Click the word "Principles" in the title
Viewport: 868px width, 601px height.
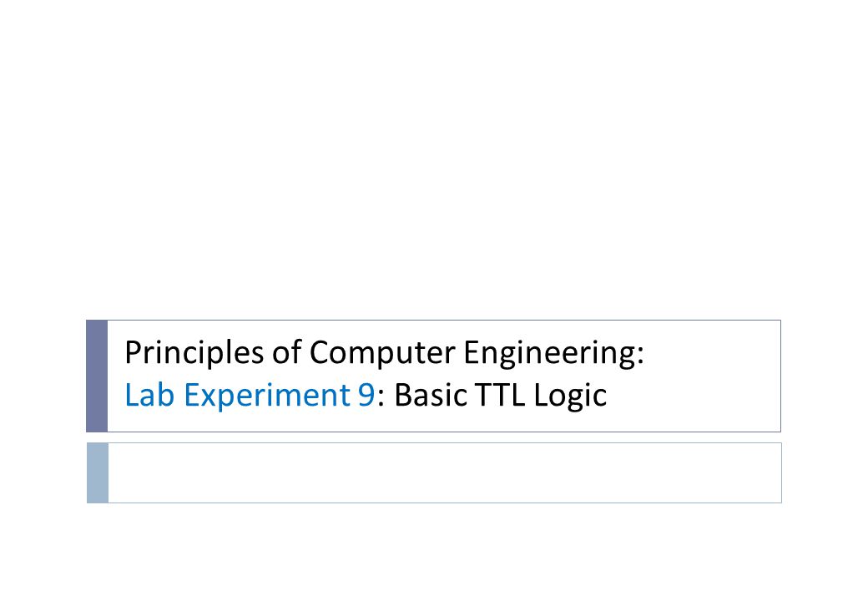(x=194, y=352)
